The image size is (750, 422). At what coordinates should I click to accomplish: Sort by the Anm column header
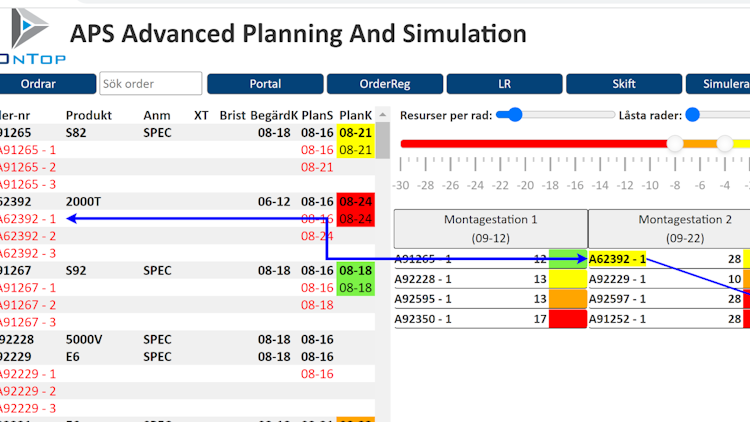pyautogui.click(x=157, y=115)
